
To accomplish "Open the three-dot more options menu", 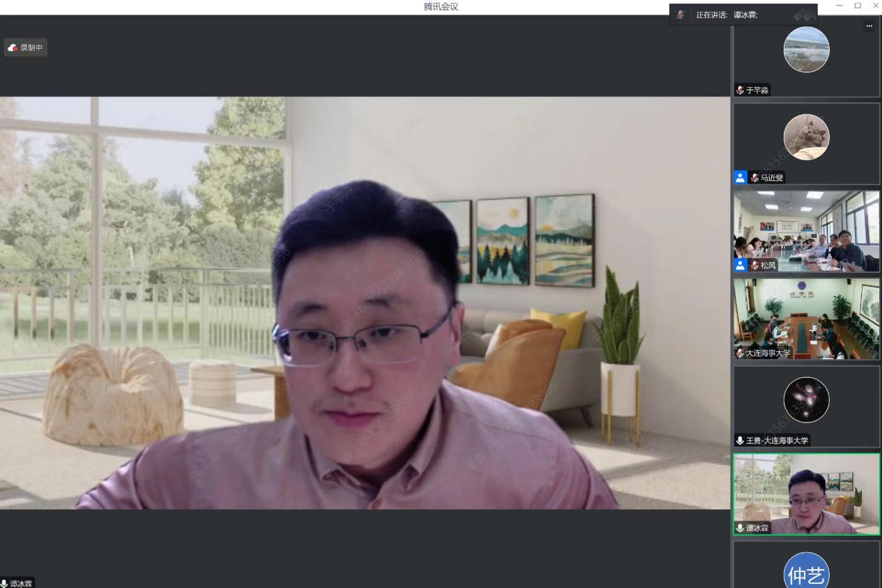I will [x=869, y=26].
